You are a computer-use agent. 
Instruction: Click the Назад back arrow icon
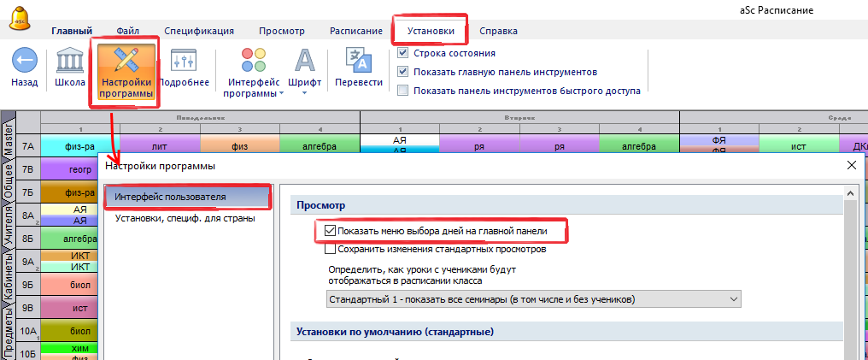pyautogui.click(x=25, y=62)
